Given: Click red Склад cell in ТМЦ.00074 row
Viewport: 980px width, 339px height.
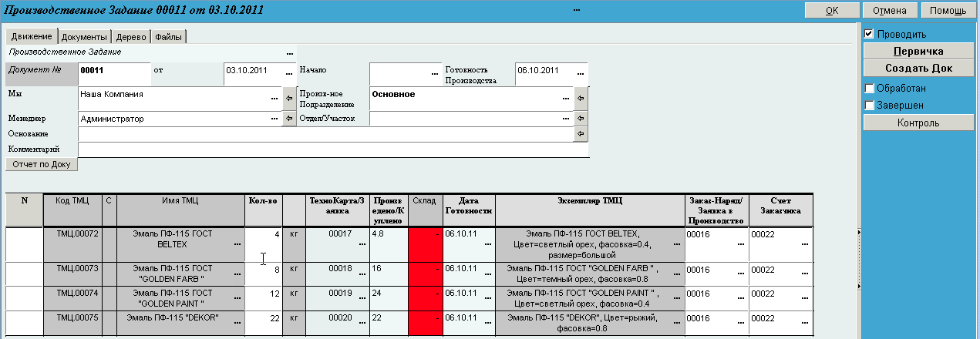Looking at the screenshot, I should [x=425, y=297].
